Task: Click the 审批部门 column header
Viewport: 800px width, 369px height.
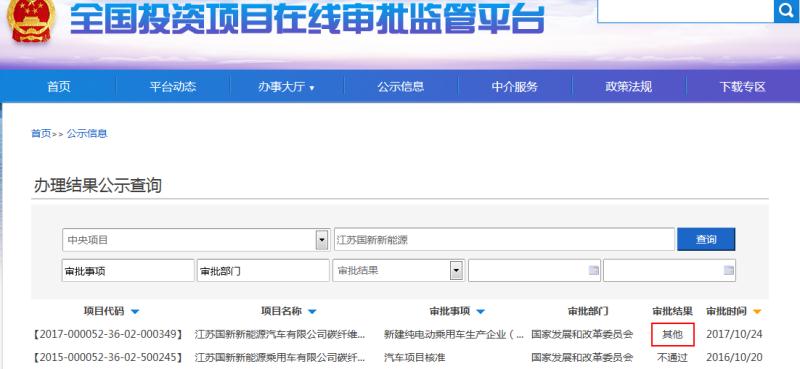Action: (588, 311)
